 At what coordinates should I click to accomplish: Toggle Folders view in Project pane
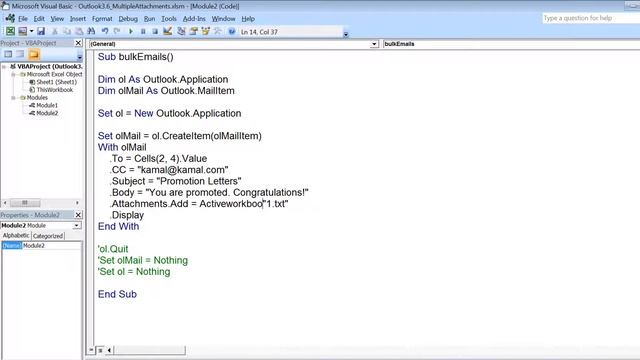click(x=34, y=54)
